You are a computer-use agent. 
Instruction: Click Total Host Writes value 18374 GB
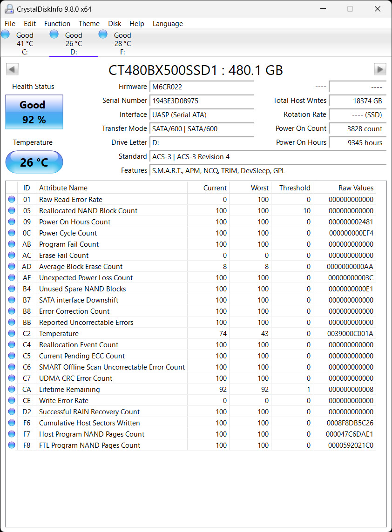(x=358, y=101)
